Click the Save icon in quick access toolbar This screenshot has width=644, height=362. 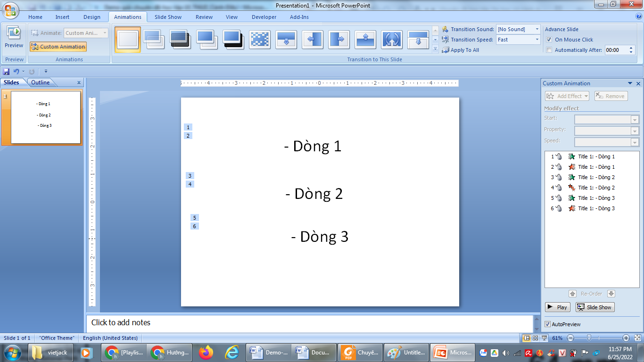pos(7,72)
